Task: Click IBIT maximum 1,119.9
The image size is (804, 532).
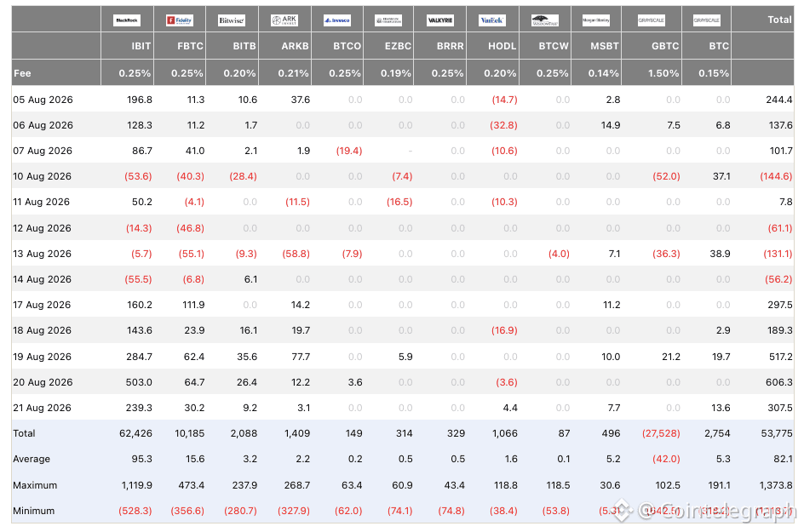Action: 137,485
